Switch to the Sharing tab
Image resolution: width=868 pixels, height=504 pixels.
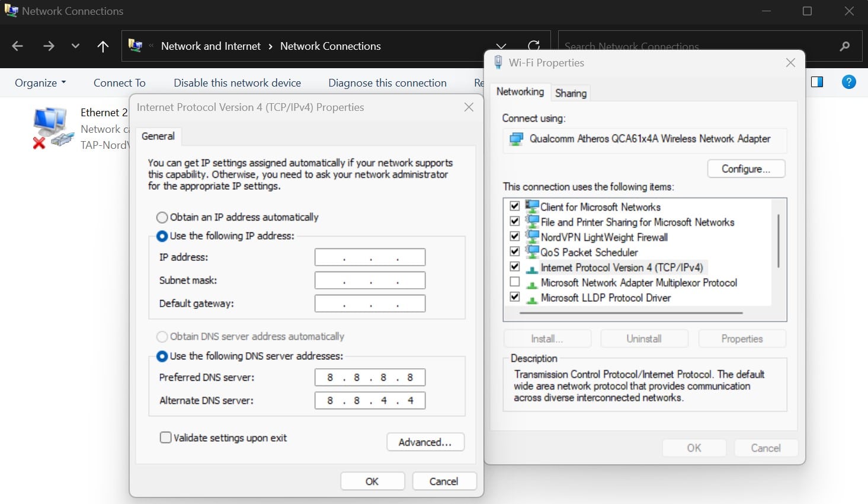click(570, 92)
